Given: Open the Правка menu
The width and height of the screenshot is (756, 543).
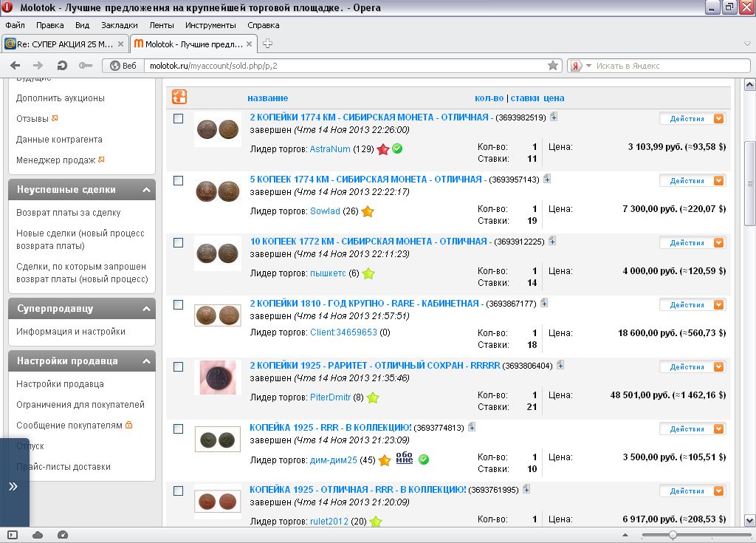Looking at the screenshot, I should click(49, 25).
